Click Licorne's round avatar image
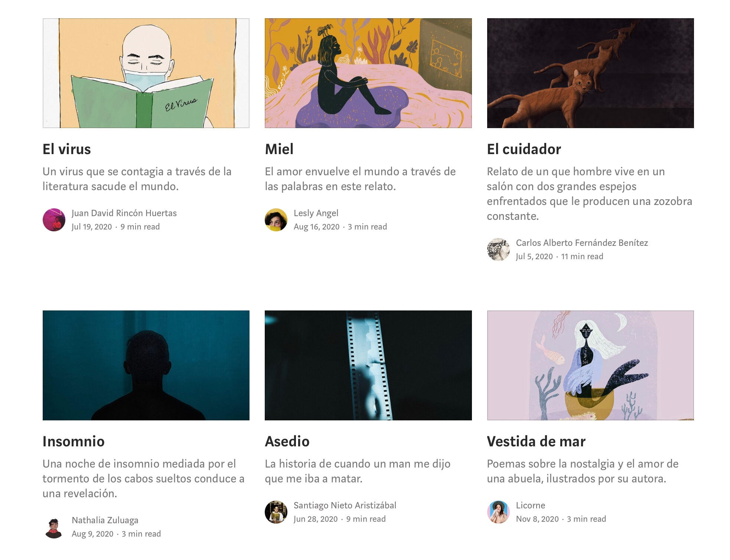The width and height of the screenshot is (730, 560). 498,512
